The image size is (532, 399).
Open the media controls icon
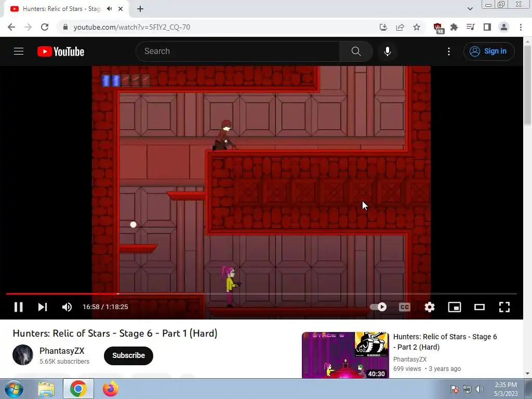coord(471,27)
